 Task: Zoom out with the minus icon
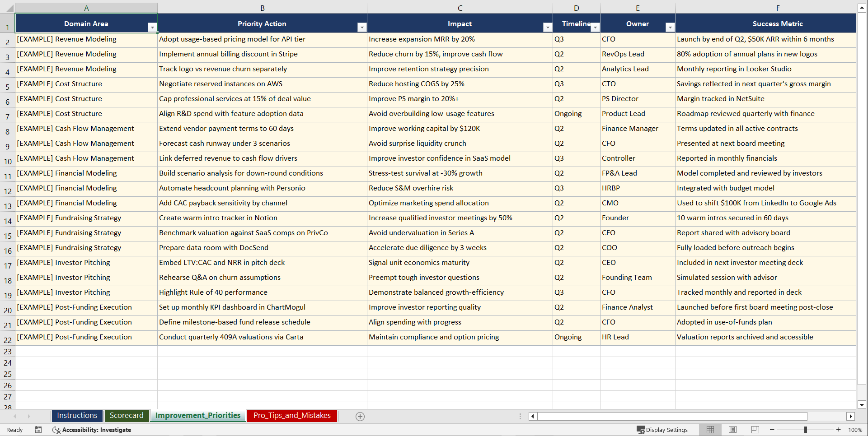[x=772, y=430]
